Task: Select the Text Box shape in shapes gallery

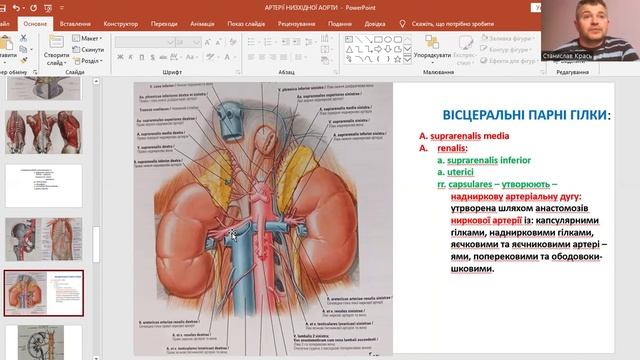Action: tap(349, 40)
